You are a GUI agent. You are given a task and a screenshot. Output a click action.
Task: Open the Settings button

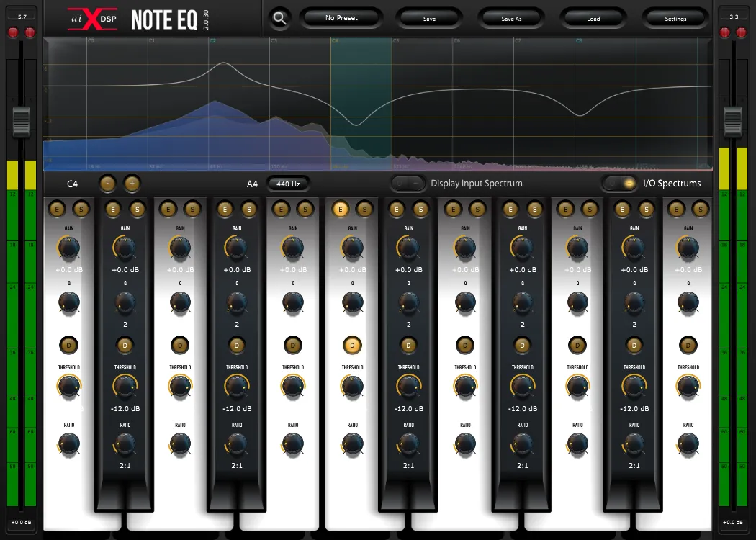click(675, 19)
